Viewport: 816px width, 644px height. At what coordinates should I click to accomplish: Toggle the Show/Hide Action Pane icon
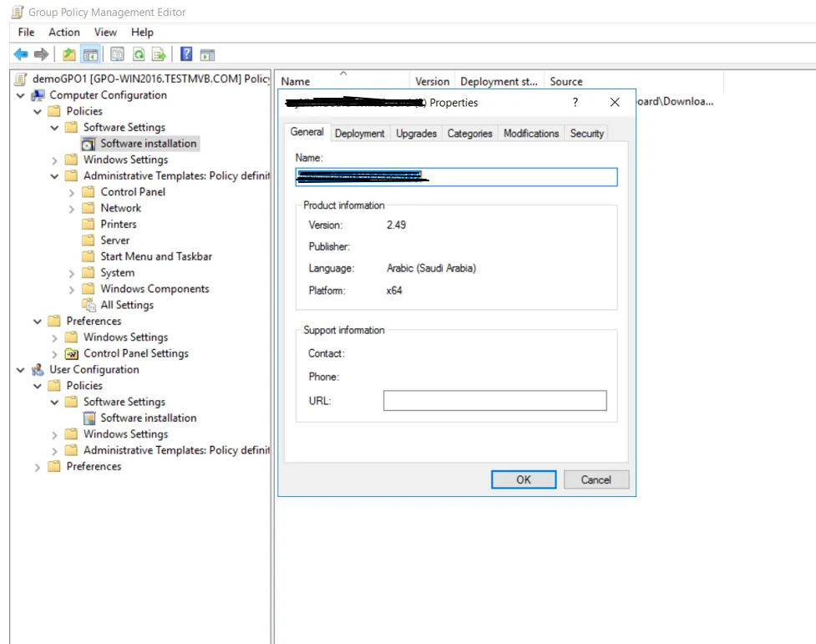pos(207,55)
